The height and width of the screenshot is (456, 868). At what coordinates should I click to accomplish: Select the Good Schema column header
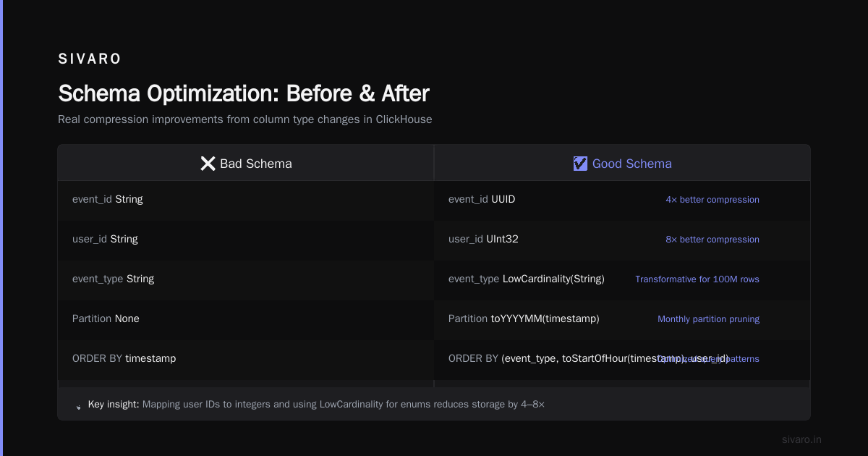click(622, 164)
